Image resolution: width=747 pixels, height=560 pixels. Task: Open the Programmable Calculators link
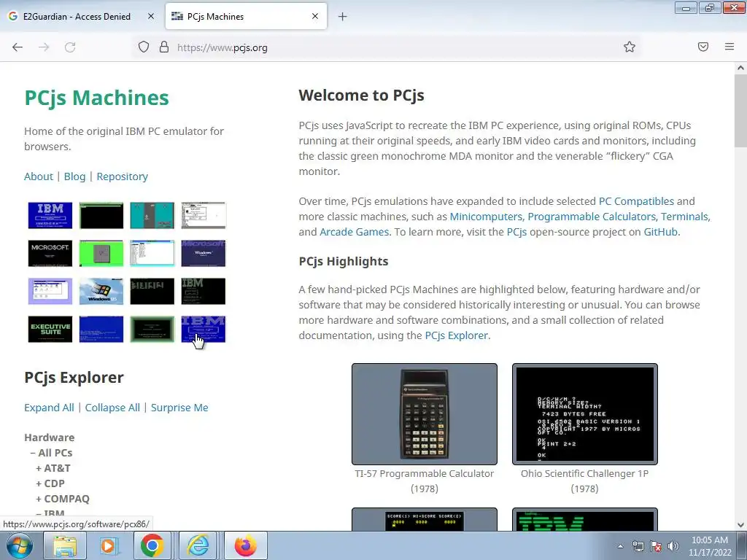tap(591, 216)
